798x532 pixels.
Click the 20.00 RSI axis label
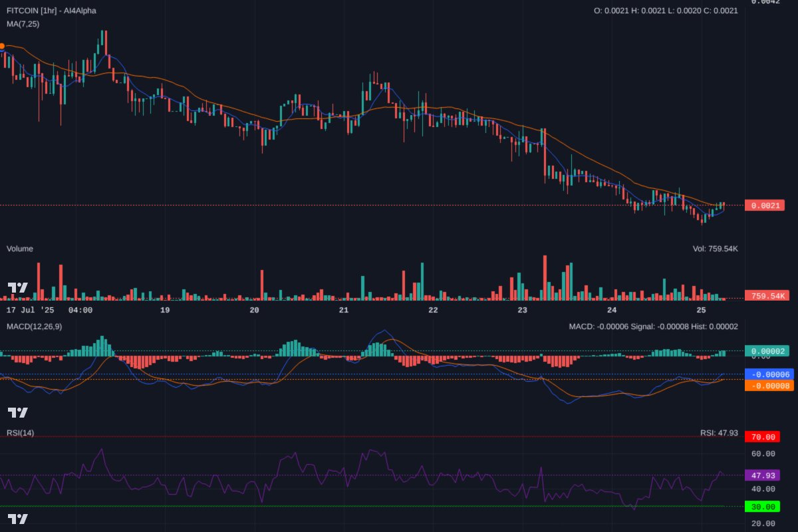pyautogui.click(x=763, y=523)
